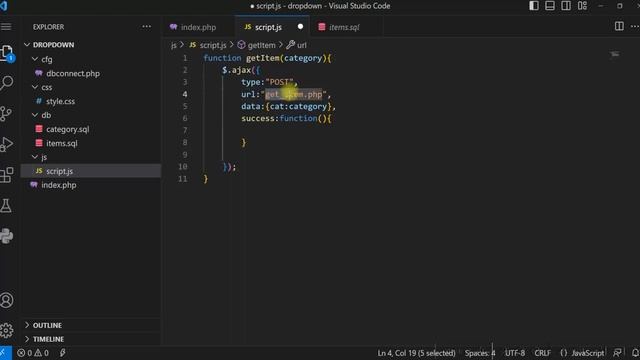Change UTF-8 file encoding
The image size is (640, 360).
[x=515, y=353]
